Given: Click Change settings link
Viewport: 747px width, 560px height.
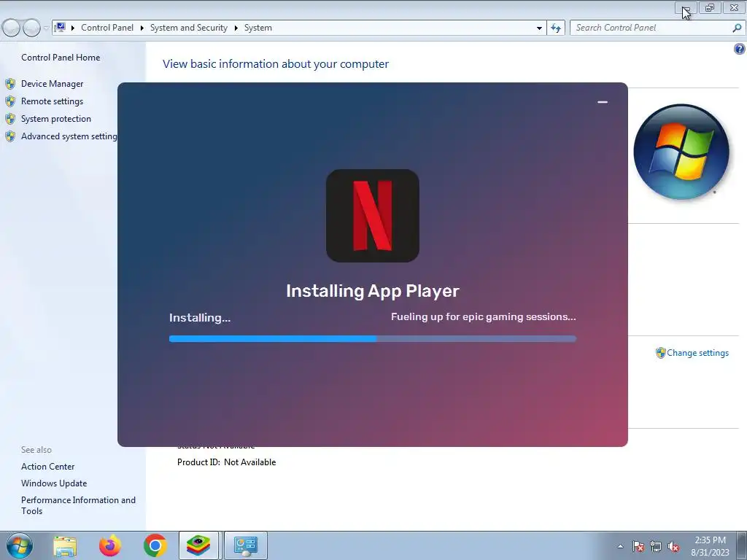Looking at the screenshot, I should 697,353.
